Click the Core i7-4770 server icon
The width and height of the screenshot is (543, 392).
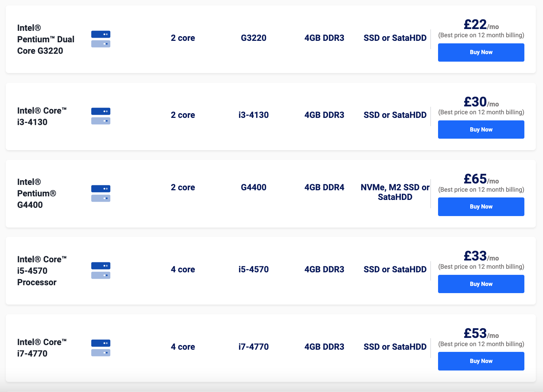[101, 348]
